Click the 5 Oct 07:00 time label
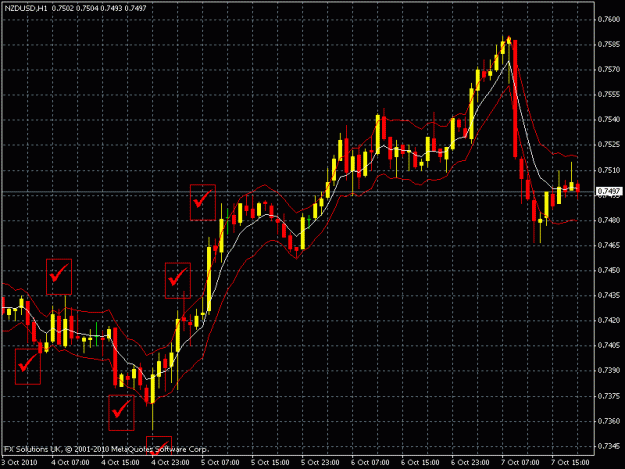This screenshot has height=469, width=625. tap(220, 463)
